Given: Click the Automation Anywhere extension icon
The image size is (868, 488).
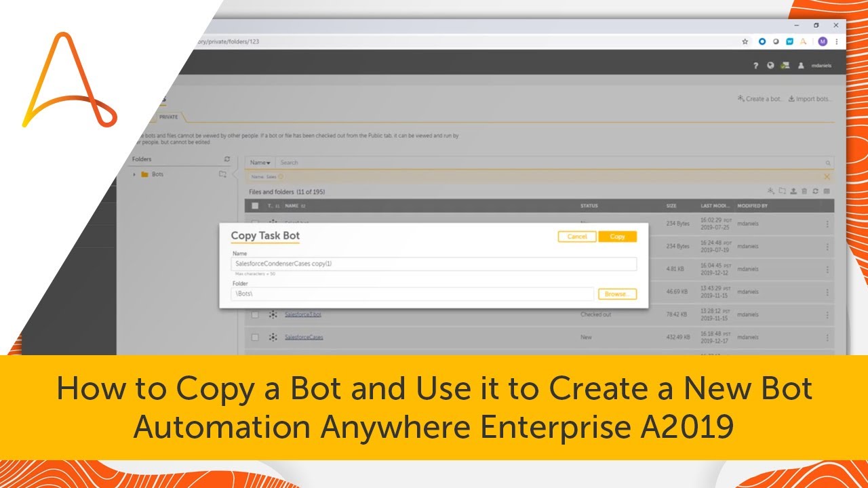Looking at the screenshot, I should pos(804,41).
